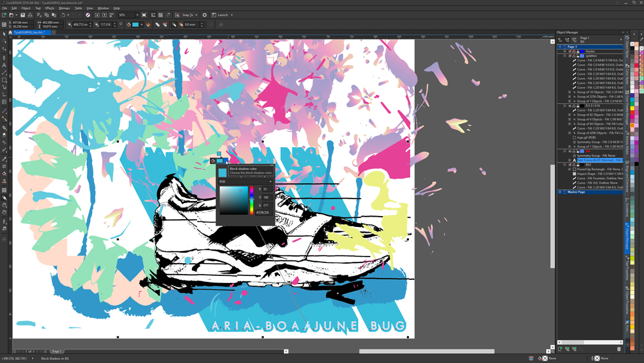The image size is (644, 363).
Task: Click the Save icon in standard toolbar
Action: coord(23,15)
